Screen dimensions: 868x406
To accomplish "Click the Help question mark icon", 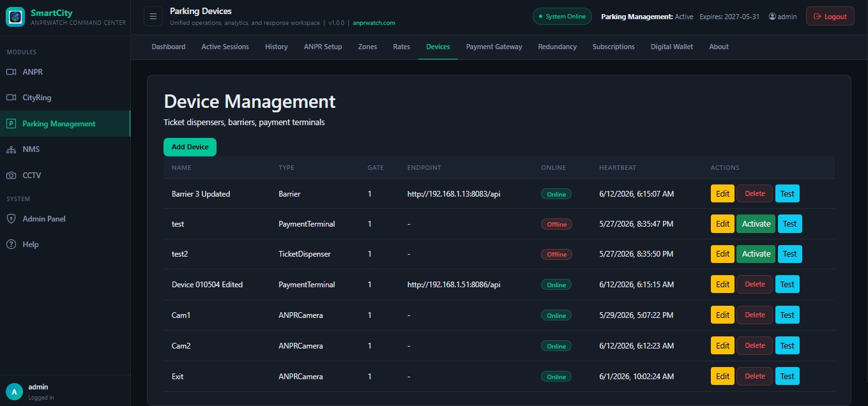I will tap(11, 244).
